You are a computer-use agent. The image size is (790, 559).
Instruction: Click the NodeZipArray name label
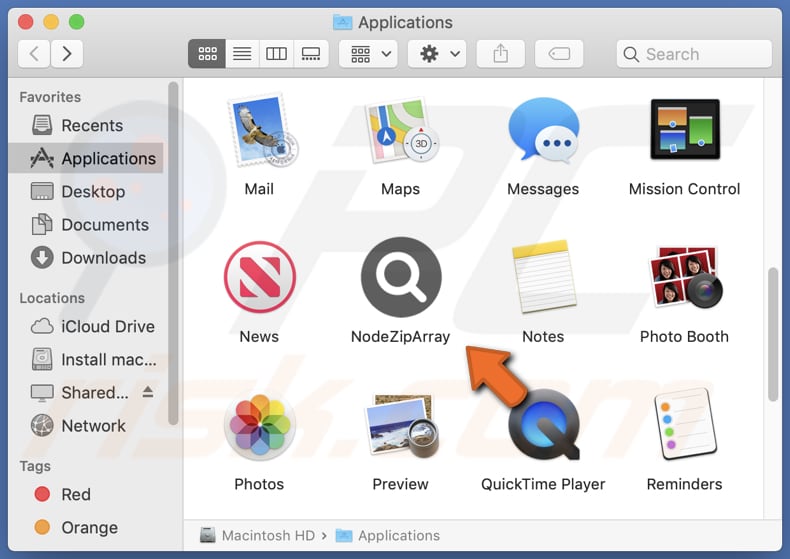[x=401, y=336]
